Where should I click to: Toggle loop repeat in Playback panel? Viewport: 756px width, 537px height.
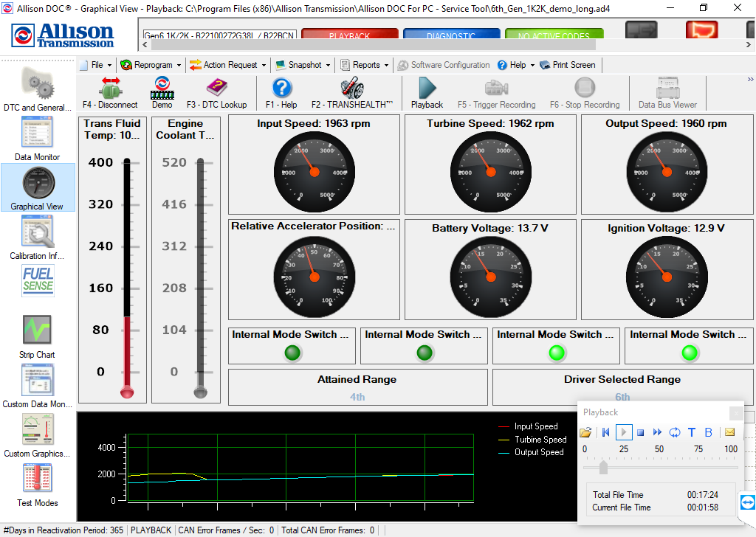pos(674,432)
